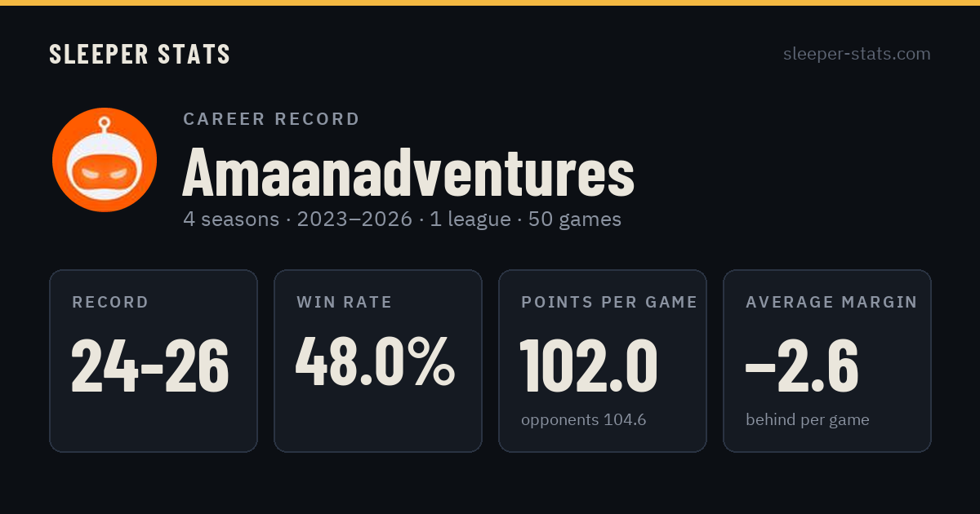This screenshot has height=514, width=980.
Task: Click the −2.6 margin value
Action: (x=802, y=365)
